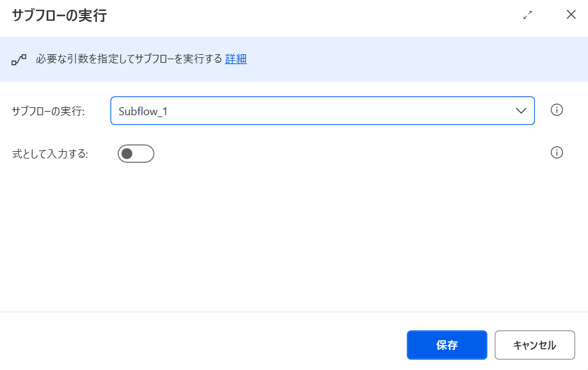This screenshot has height=370, width=588.
Task: Dismiss the dialog via キャンセル
Action: pyautogui.click(x=534, y=344)
